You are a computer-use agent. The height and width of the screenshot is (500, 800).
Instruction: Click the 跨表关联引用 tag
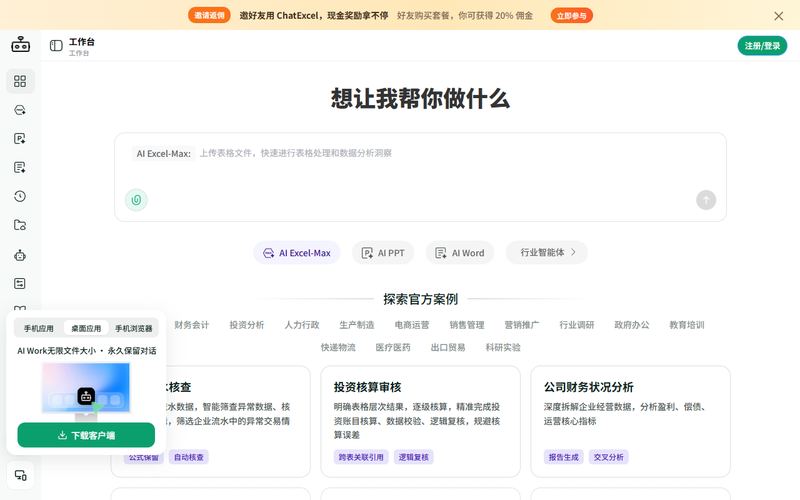coord(361,457)
